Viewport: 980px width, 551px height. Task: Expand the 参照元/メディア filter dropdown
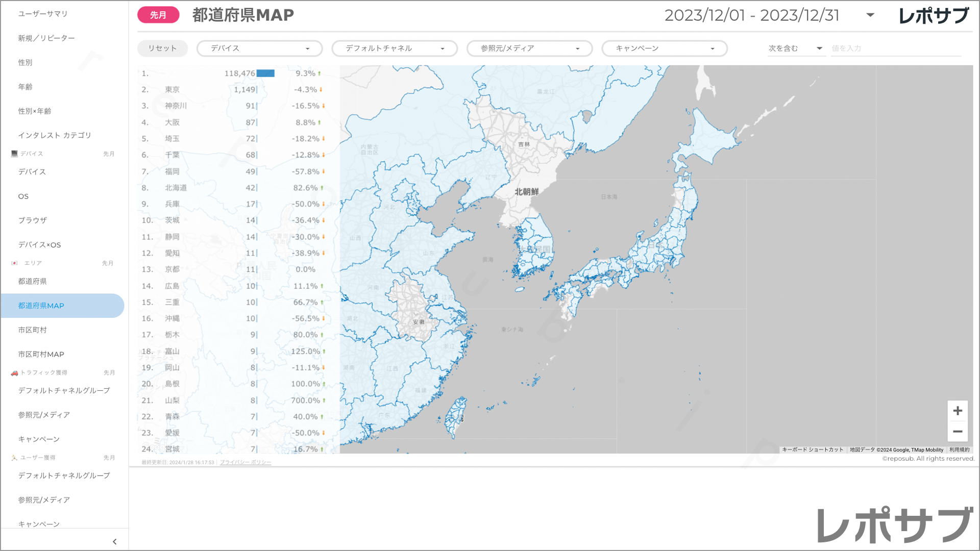[529, 48]
